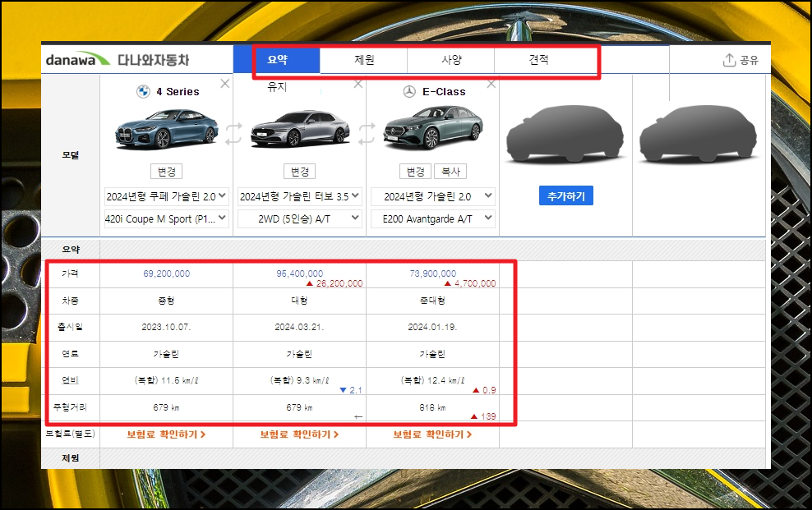Click the 2024.03.21. release date
Viewport: 812px width, 510px height.
[x=299, y=327]
